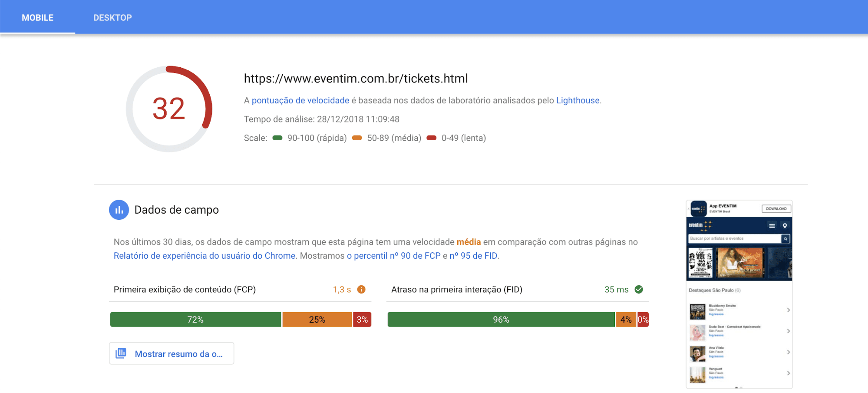Select the MOBILE tab
Viewport: 868px width, 393px height.
point(38,18)
